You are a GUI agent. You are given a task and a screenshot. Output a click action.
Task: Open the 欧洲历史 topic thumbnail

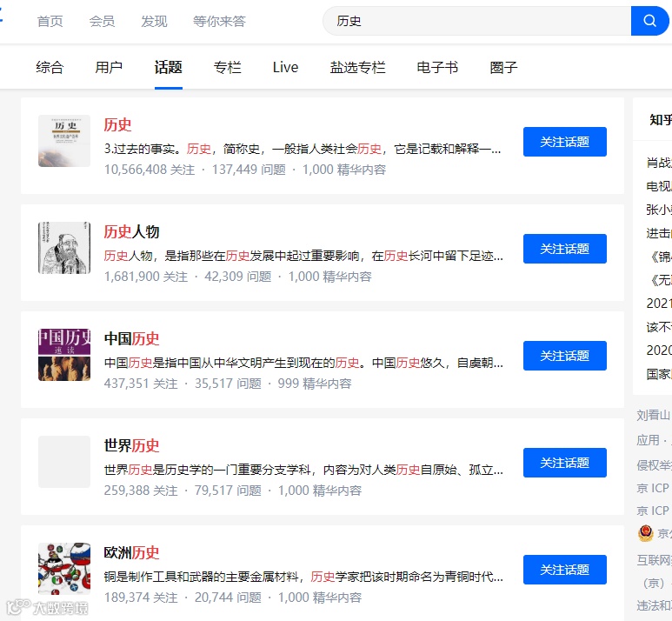pyautogui.click(x=64, y=569)
